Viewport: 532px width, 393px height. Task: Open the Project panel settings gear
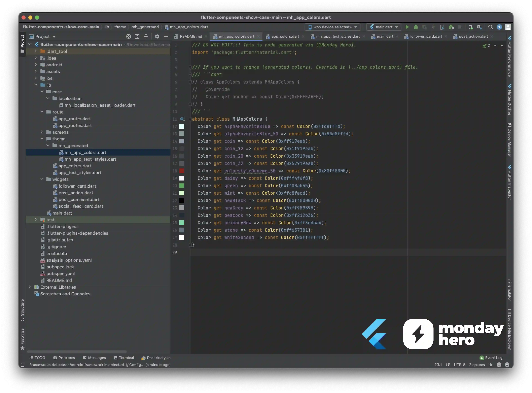pyautogui.click(x=157, y=36)
